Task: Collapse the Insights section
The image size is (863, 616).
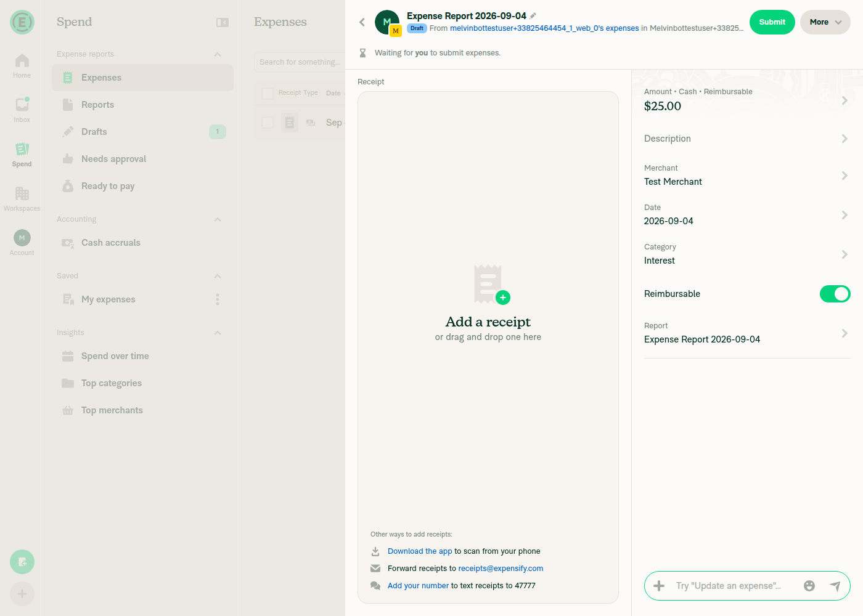Action: (218, 333)
